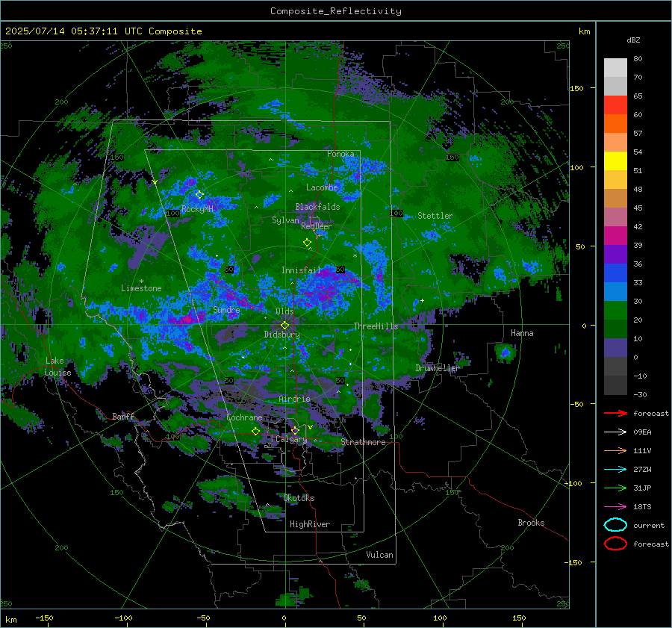This screenshot has height=628, width=672.
Task: Click the RedDeer city label
Action: pos(317,226)
